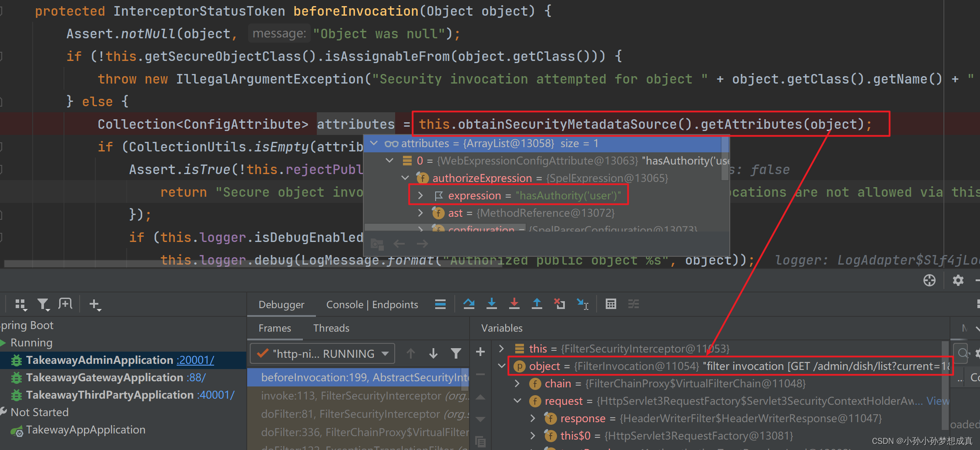
Task: Click the Open in New Tab icon
Action: [65, 304]
